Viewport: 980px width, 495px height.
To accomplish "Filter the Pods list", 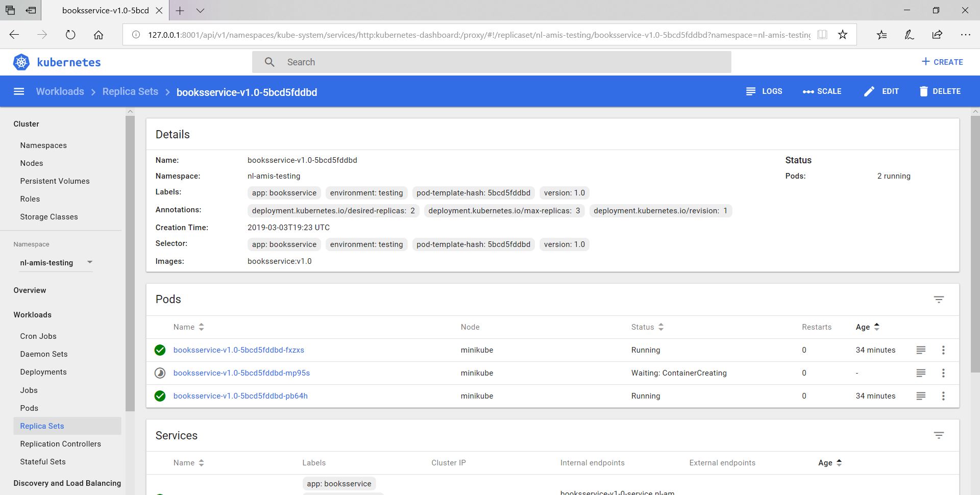I will [938, 300].
